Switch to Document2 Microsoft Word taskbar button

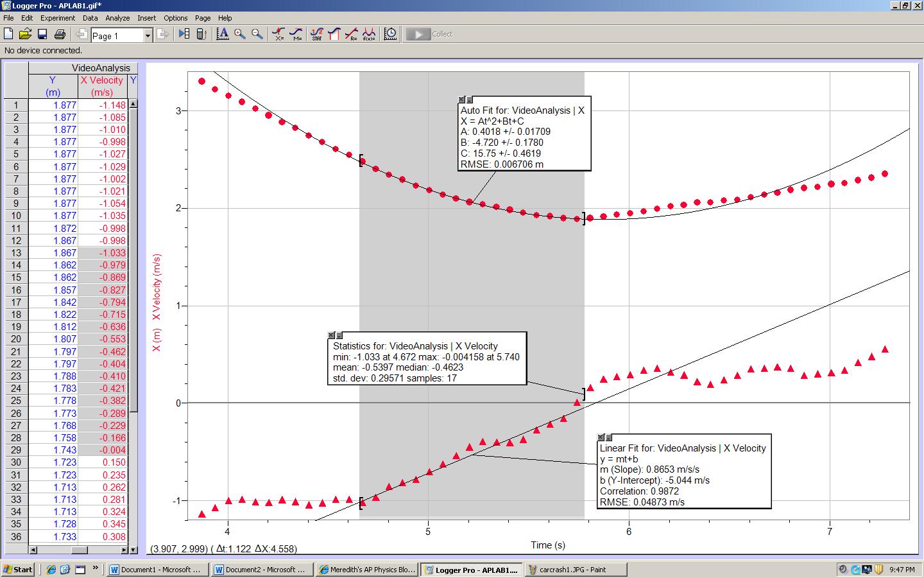coord(262,570)
